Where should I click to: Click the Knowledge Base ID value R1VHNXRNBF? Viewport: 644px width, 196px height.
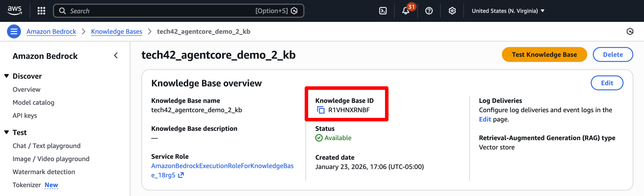point(349,110)
